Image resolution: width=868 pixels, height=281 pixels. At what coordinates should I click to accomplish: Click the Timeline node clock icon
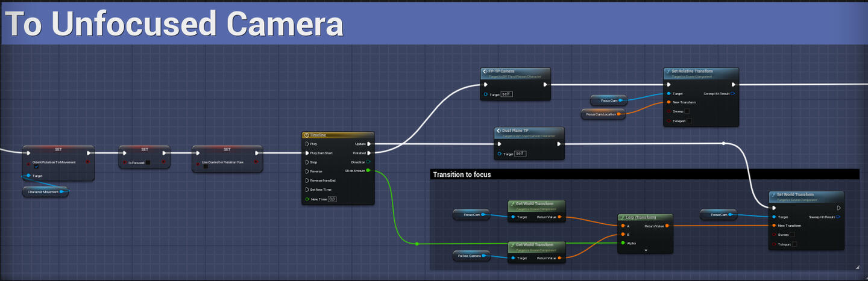coord(307,135)
